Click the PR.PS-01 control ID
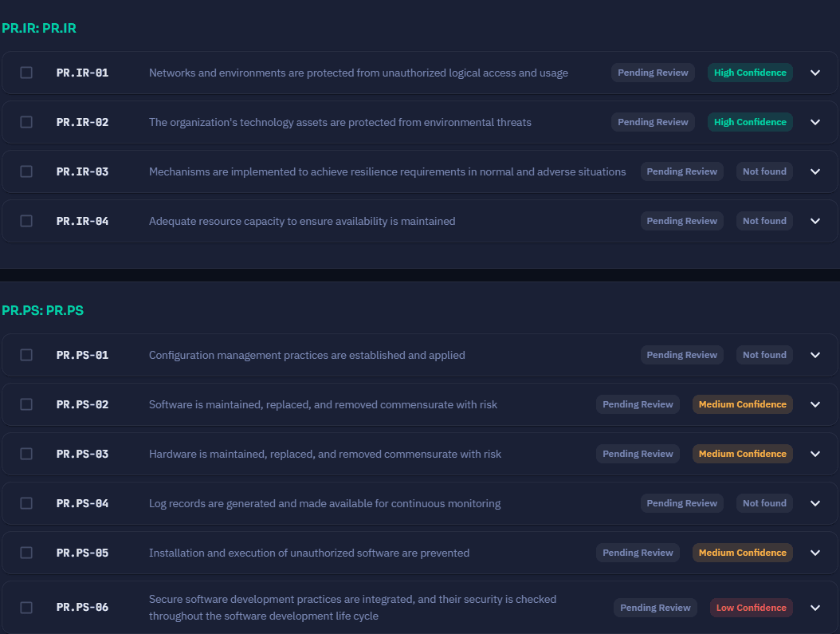Screen dimensions: 840x634 coord(83,355)
